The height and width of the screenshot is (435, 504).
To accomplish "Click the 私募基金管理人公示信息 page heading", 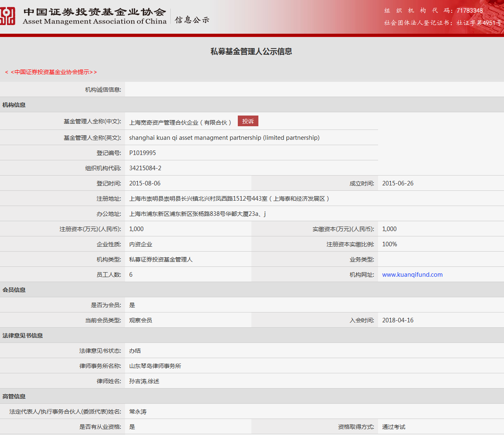I will pos(251,51).
